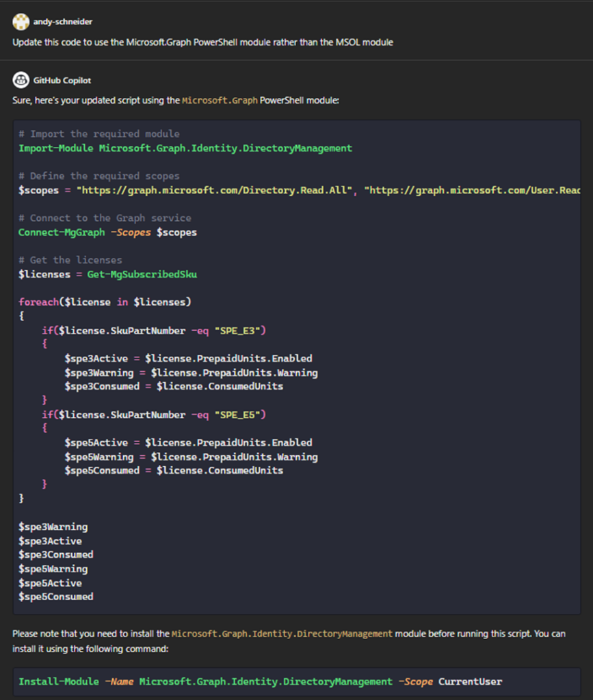Click the standalone $spe3Consumed output line
Screen dimensions: 593x700
[56, 554]
